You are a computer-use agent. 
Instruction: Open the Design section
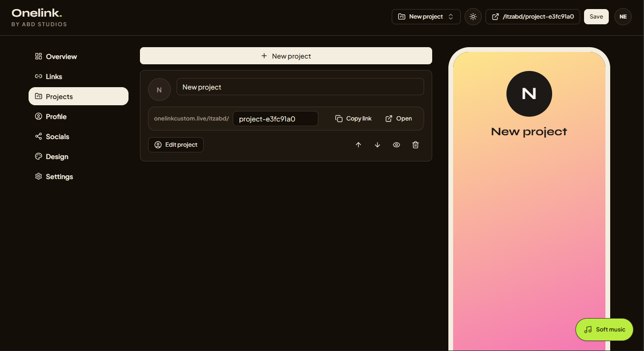tap(79, 157)
